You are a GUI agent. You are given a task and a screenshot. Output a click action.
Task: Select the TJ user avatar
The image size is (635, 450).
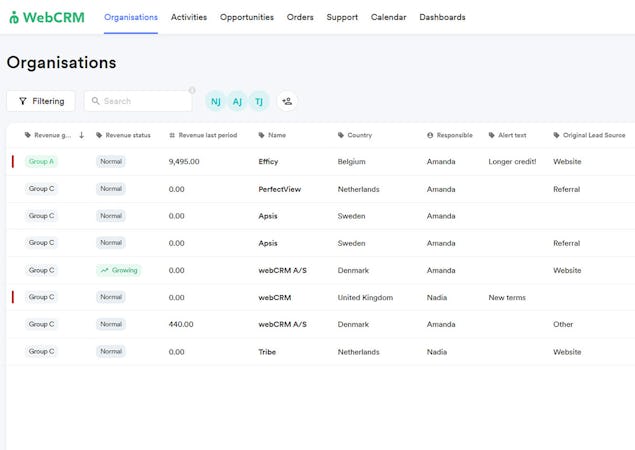pyautogui.click(x=259, y=101)
